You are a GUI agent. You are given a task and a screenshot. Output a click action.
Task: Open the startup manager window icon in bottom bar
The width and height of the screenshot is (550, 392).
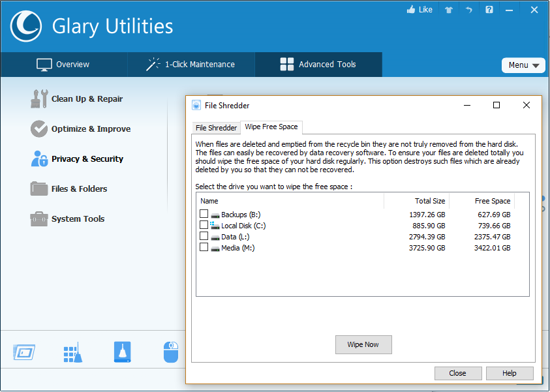[x=24, y=352]
